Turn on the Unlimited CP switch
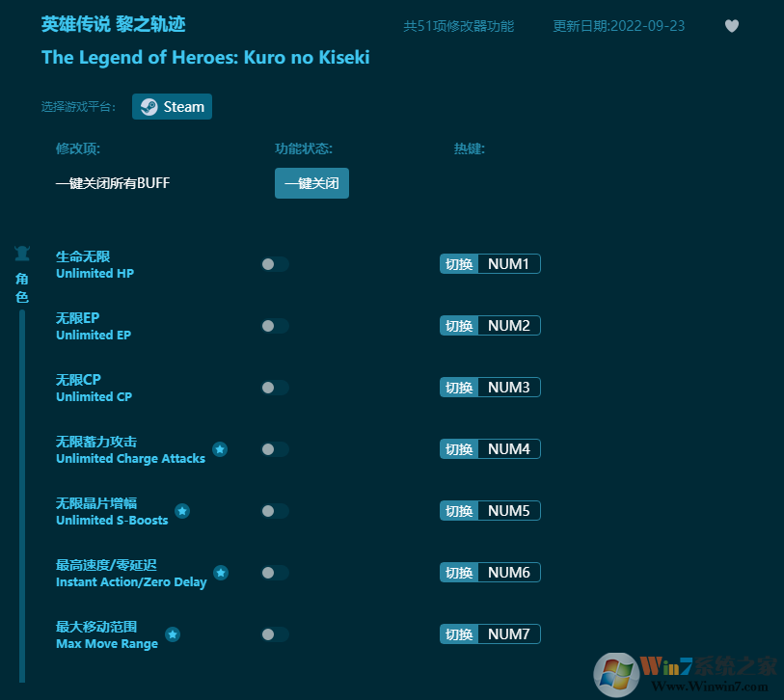The width and height of the screenshot is (784, 700). click(x=274, y=387)
